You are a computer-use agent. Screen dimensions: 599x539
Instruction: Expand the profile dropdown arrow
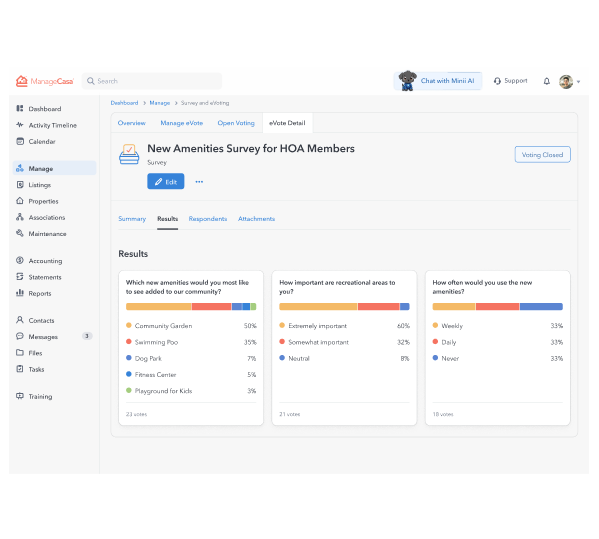pyautogui.click(x=578, y=82)
